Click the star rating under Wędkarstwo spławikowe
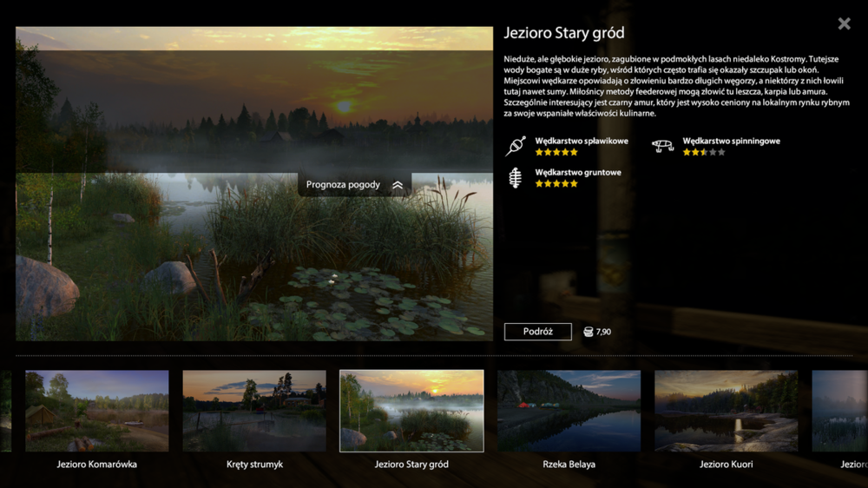 click(x=556, y=152)
